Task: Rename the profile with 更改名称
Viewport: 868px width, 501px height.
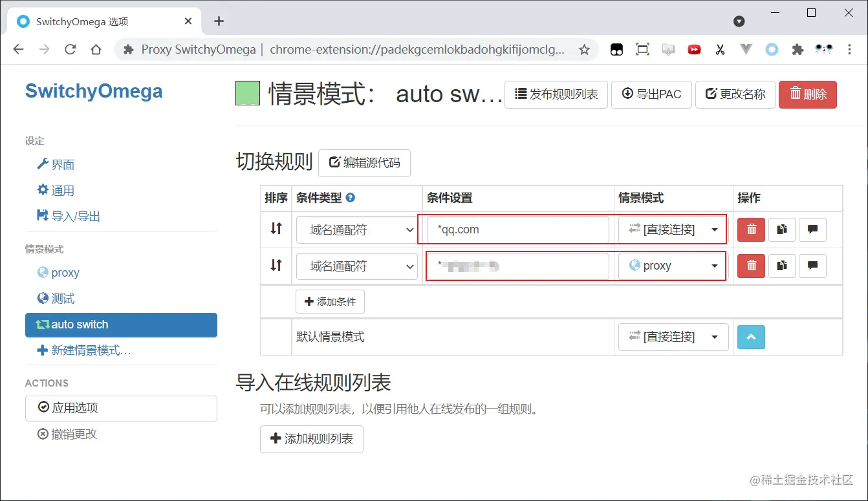Action: (735, 94)
